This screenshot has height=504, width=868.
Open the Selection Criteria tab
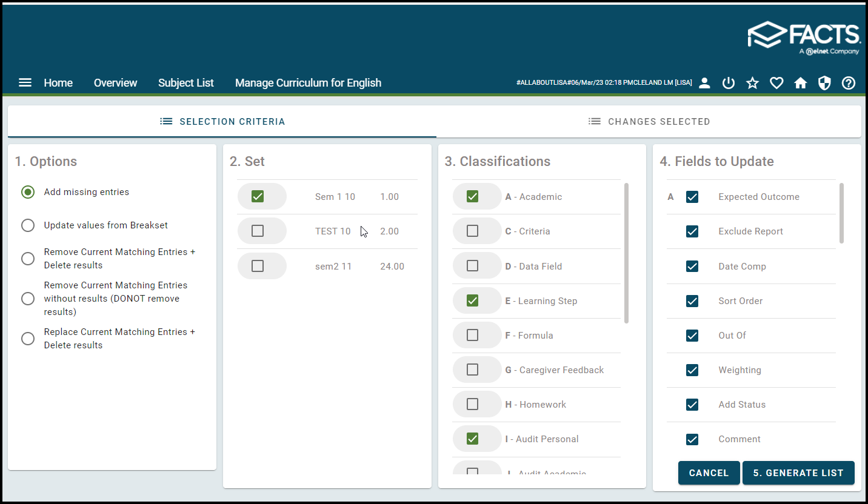(x=222, y=122)
